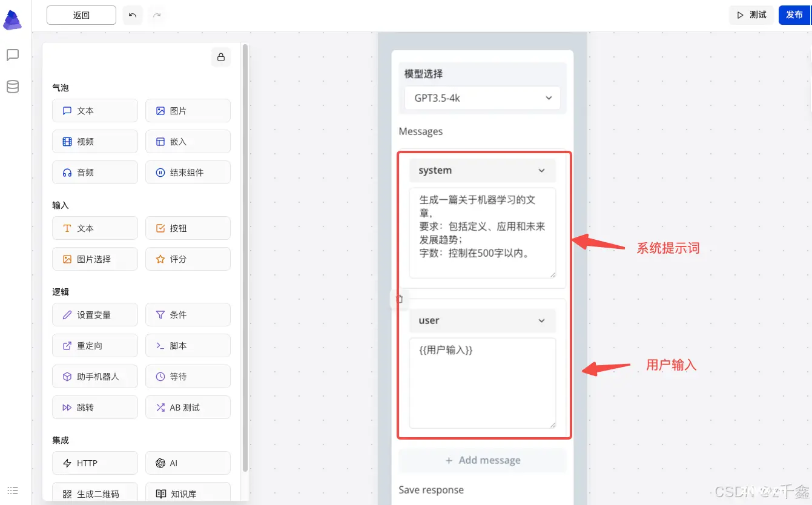Open the database sidebar icon

coord(12,87)
